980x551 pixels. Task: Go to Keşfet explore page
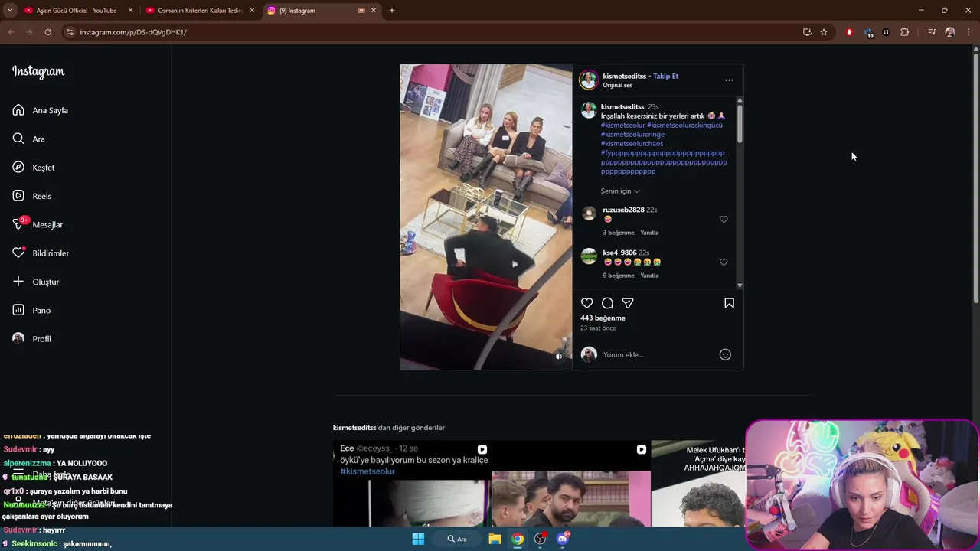pos(34,168)
